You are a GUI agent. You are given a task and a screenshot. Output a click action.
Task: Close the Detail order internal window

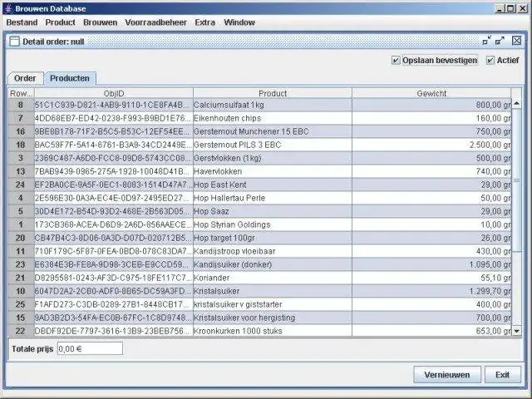click(516, 41)
